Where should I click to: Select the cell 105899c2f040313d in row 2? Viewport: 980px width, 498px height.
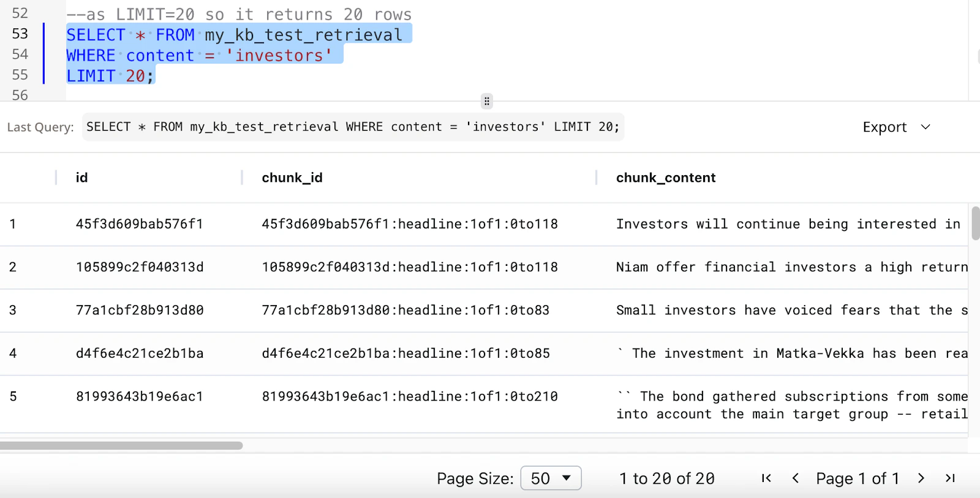click(x=140, y=267)
